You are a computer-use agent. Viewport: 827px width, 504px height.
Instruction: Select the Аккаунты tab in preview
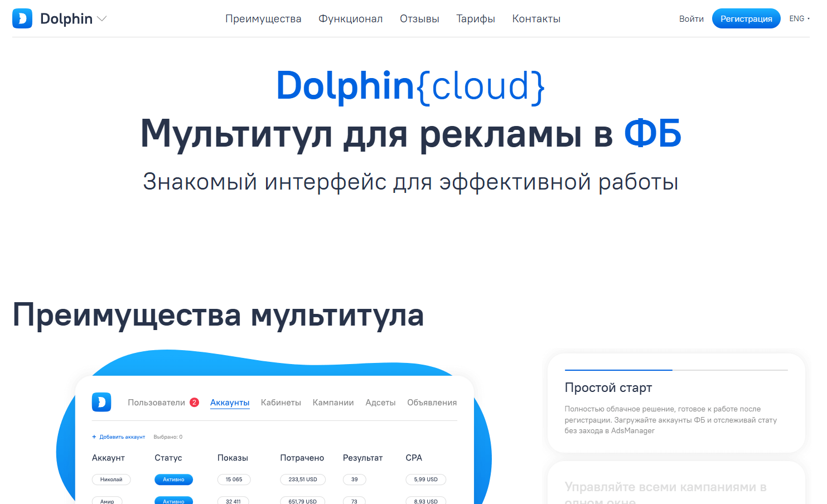pos(230,403)
